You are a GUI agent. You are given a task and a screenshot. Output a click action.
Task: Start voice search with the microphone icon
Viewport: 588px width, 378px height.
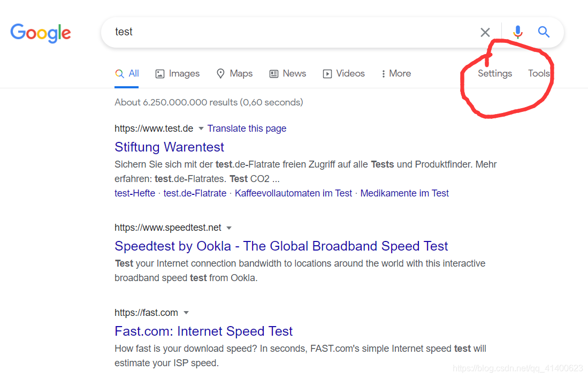517,32
